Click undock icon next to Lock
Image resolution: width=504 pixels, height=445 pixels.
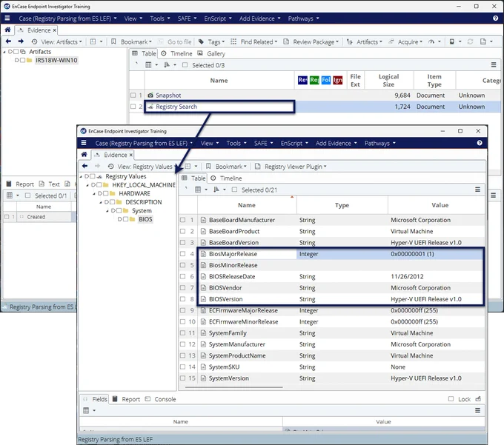point(478,399)
